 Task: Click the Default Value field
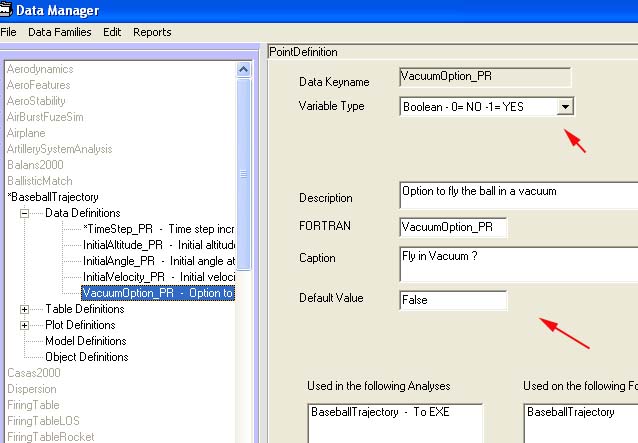pyautogui.click(x=453, y=301)
